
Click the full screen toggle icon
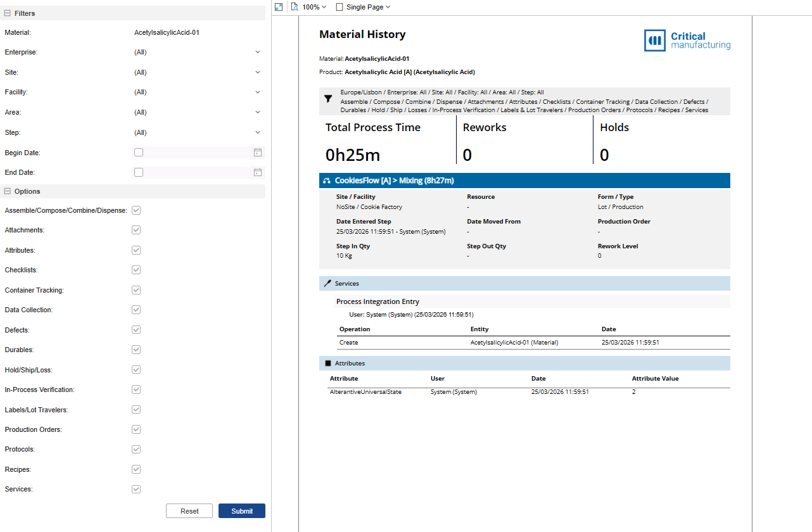pos(279,7)
